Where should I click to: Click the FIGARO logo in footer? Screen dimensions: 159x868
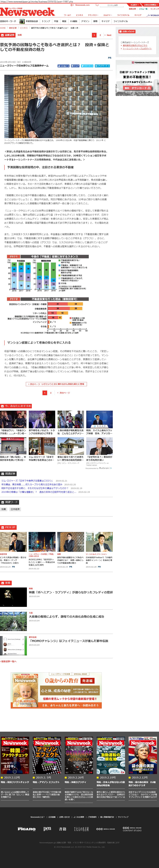pos(27,829)
